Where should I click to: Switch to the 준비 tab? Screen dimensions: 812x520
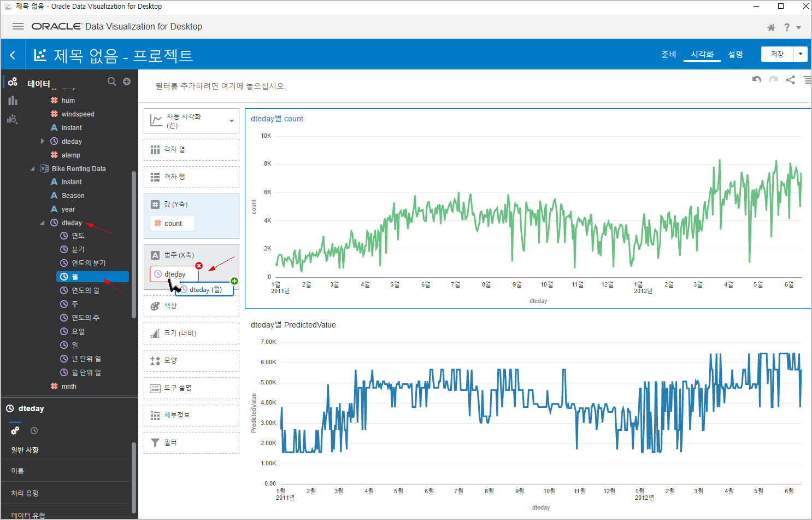click(669, 54)
